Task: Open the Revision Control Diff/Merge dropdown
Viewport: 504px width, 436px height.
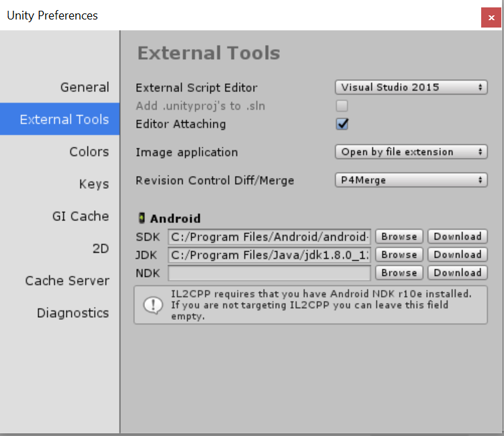Action: [411, 180]
